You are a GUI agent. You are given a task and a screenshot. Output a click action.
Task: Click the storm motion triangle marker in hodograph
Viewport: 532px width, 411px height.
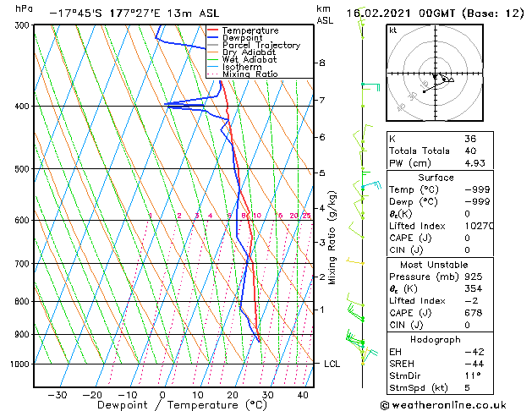point(451,80)
